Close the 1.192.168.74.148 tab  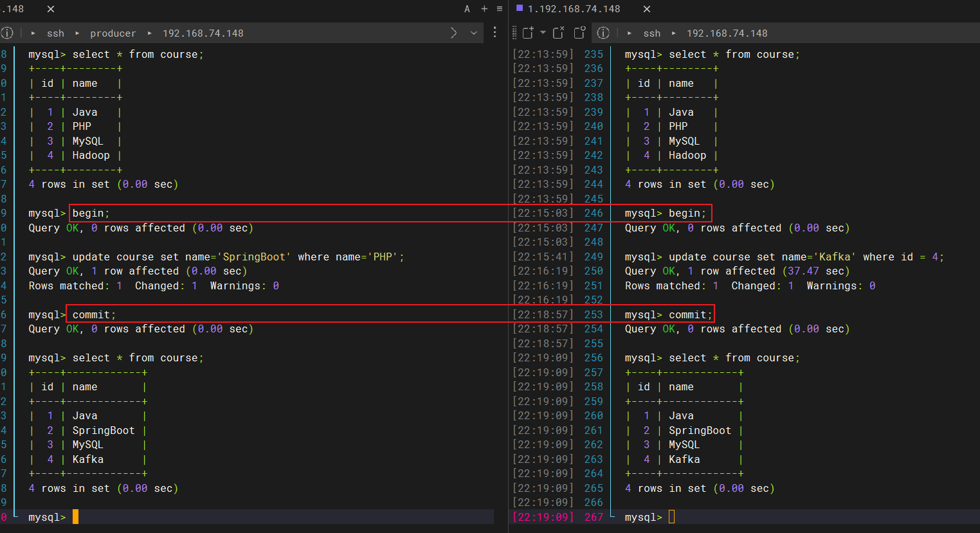[x=647, y=9]
